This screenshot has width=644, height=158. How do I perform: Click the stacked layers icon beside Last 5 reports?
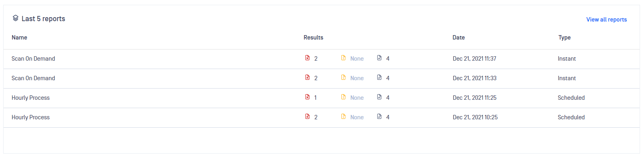[x=16, y=18]
